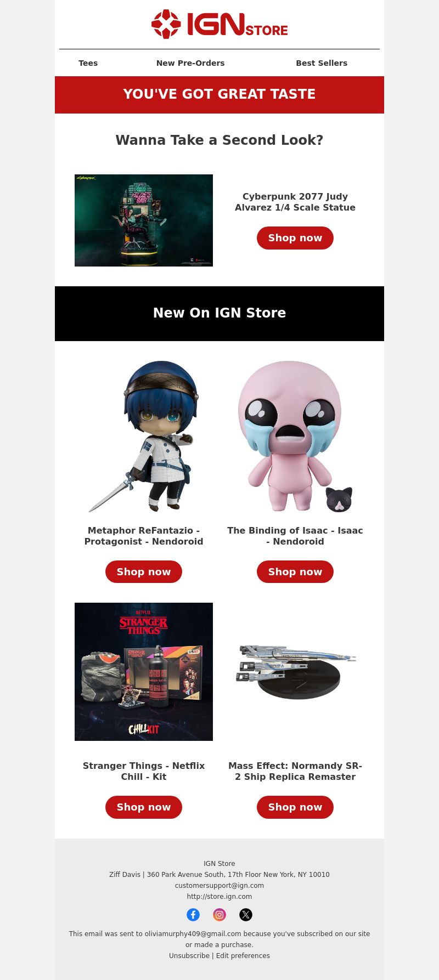
Task: Shop now for Normandy SR-2 Ship Replica
Action: coord(295,807)
